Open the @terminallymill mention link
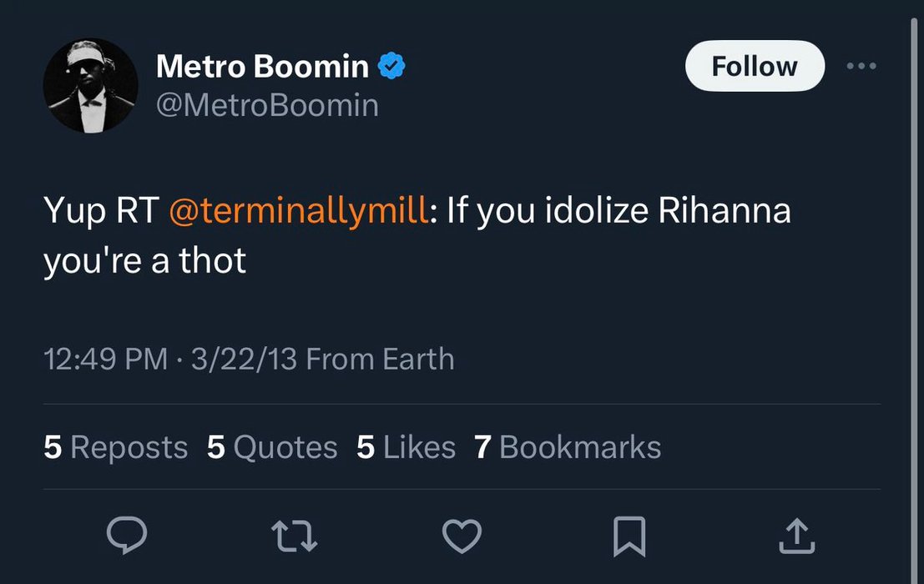 tap(299, 210)
